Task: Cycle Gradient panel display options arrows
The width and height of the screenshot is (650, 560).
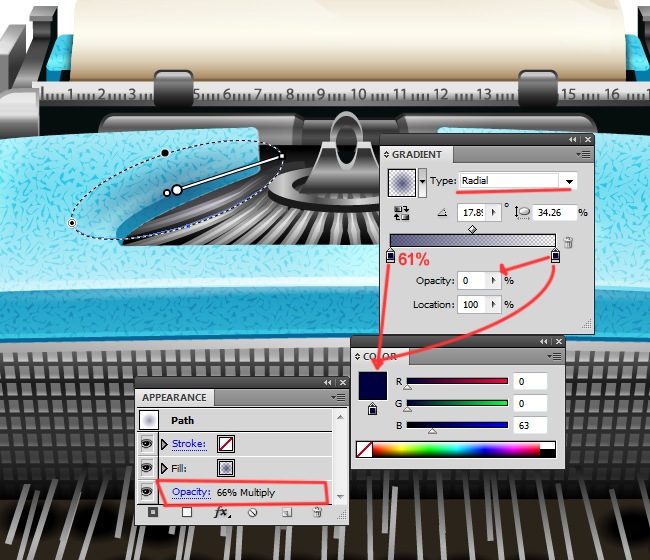Action: click(x=386, y=155)
